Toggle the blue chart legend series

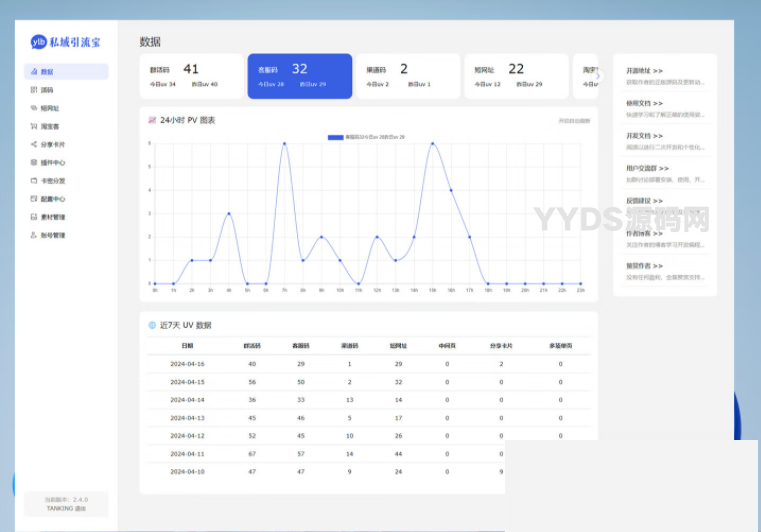point(335,136)
